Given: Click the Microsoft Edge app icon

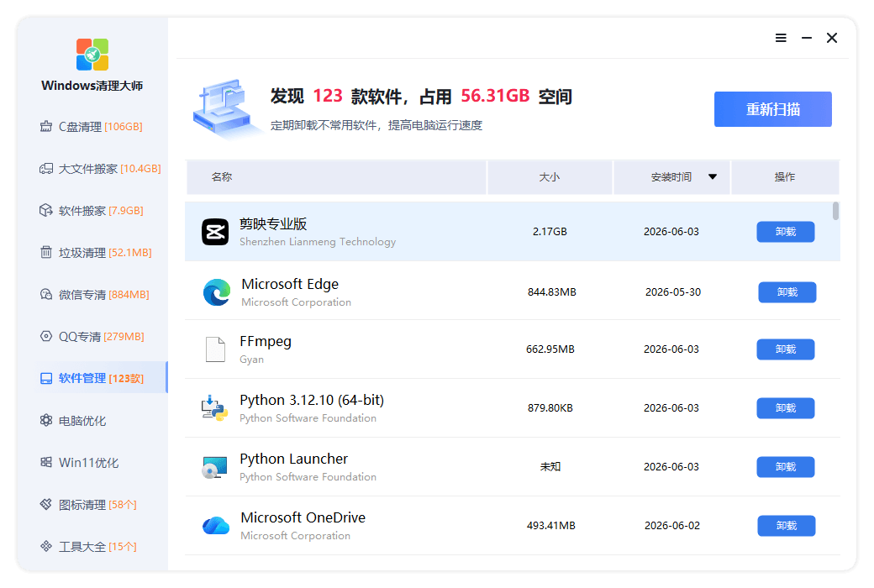Looking at the screenshot, I should [217, 292].
